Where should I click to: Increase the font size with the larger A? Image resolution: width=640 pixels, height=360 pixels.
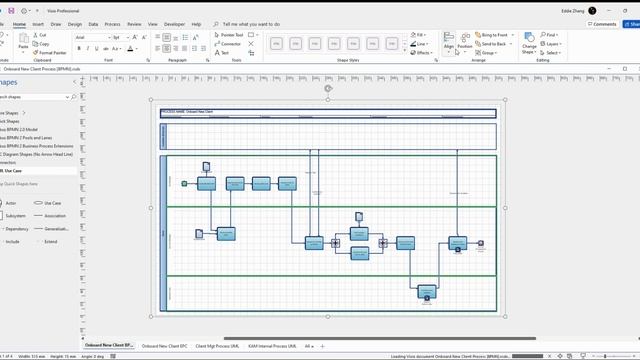pos(135,37)
